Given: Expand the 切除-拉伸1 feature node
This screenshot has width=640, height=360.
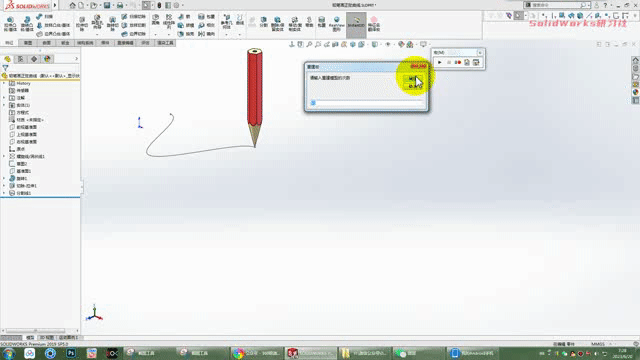Looking at the screenshot, I should point(4,186).
